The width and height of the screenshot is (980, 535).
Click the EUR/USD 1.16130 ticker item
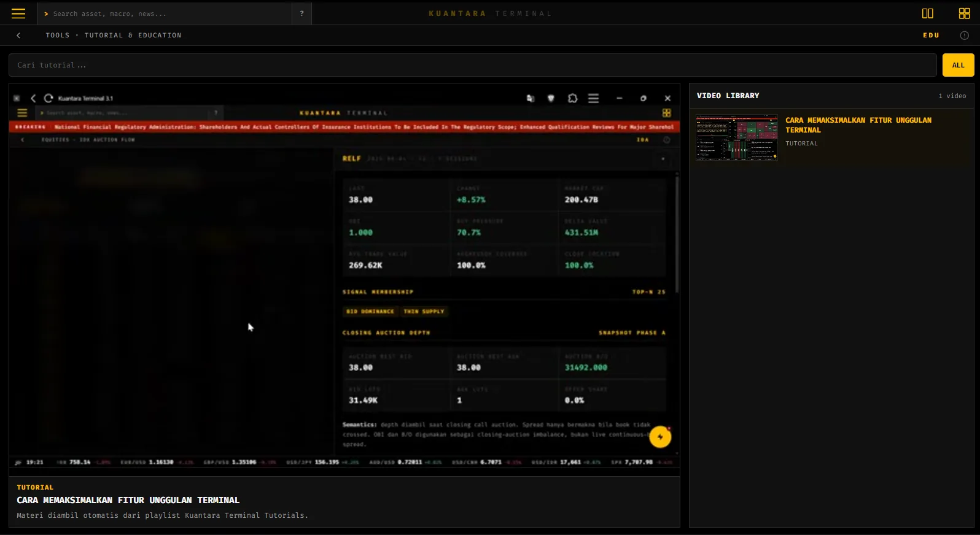(x=157, y=462)
